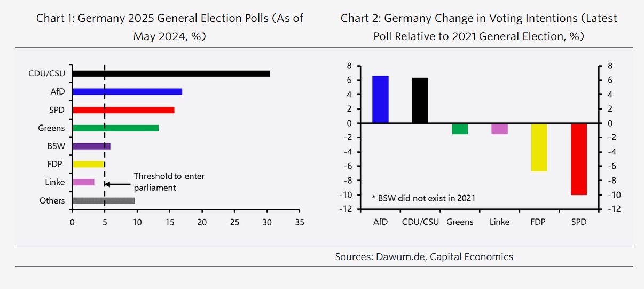Click the Chart 2 title text
The width and height of the screenshot is (644, 289).
point(478,27)
